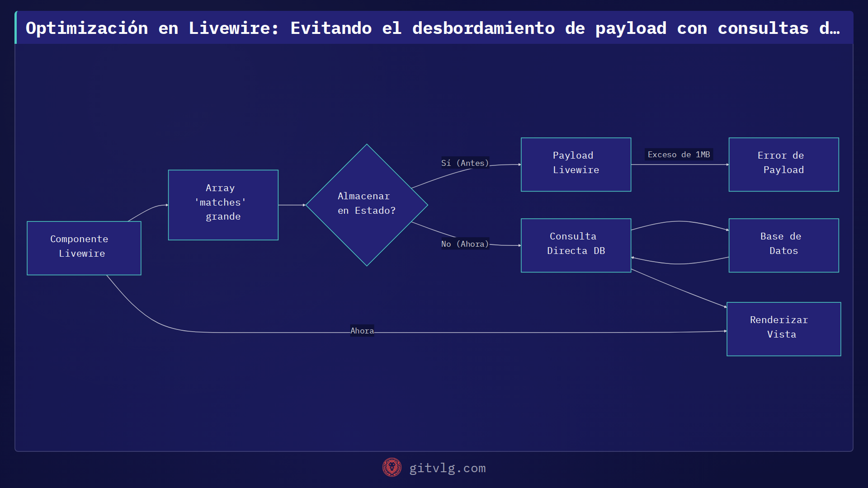Select the Payload Livewire node

point(576,164)
